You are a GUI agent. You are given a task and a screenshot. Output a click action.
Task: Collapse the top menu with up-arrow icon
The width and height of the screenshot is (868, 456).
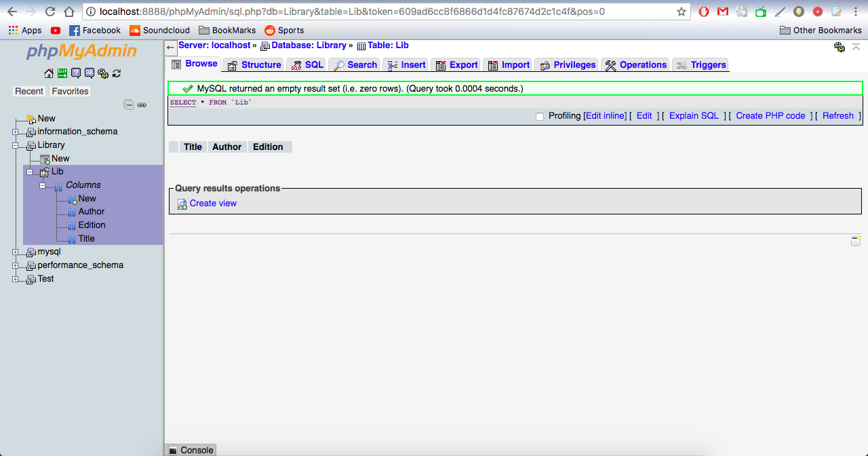(x=856, y=47)
